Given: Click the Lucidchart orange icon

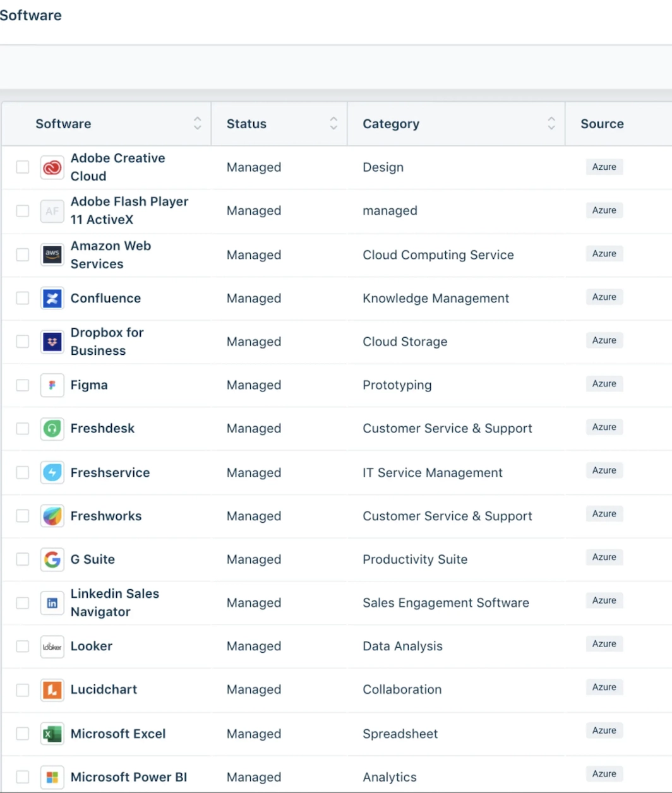Looking at the screenshot, I should (x=52, y=690).
